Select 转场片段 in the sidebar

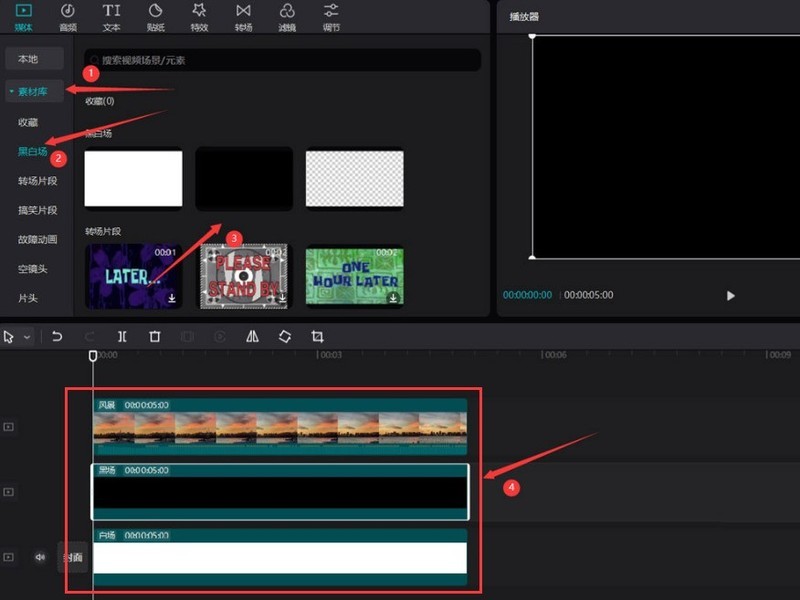click(x=38, y=181)
